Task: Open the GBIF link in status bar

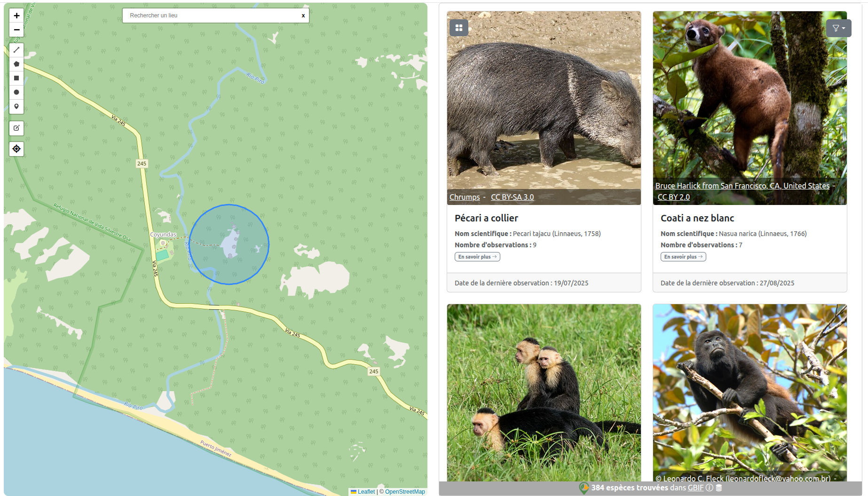Action: (x=695, y=488)
